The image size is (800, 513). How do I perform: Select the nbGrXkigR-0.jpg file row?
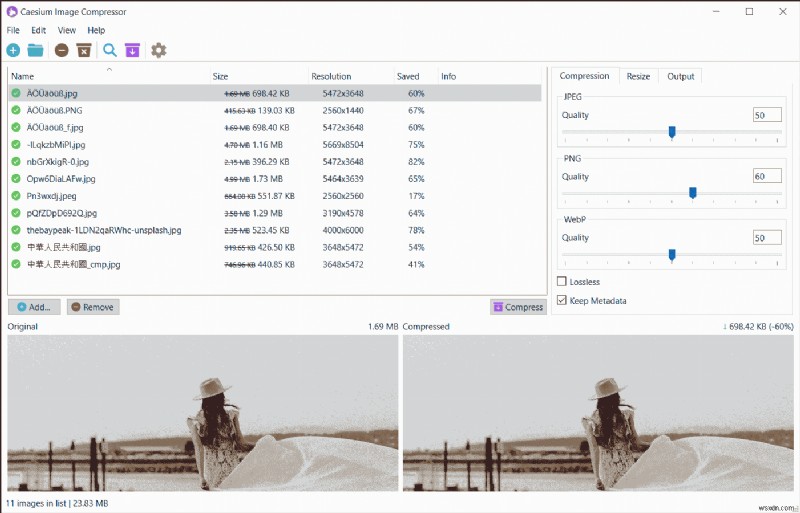click(274, 161)
